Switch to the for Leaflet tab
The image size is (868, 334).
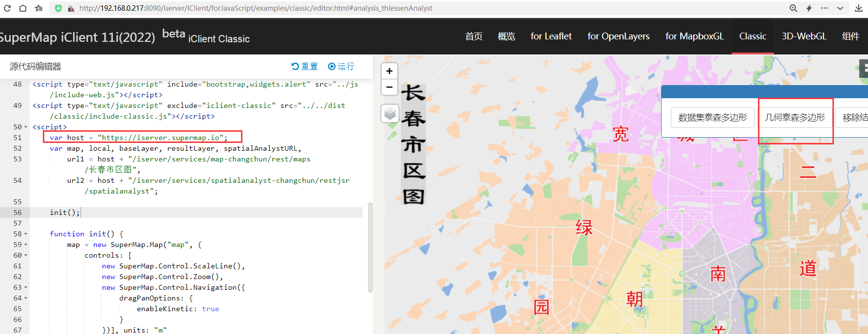pos(551,36)
